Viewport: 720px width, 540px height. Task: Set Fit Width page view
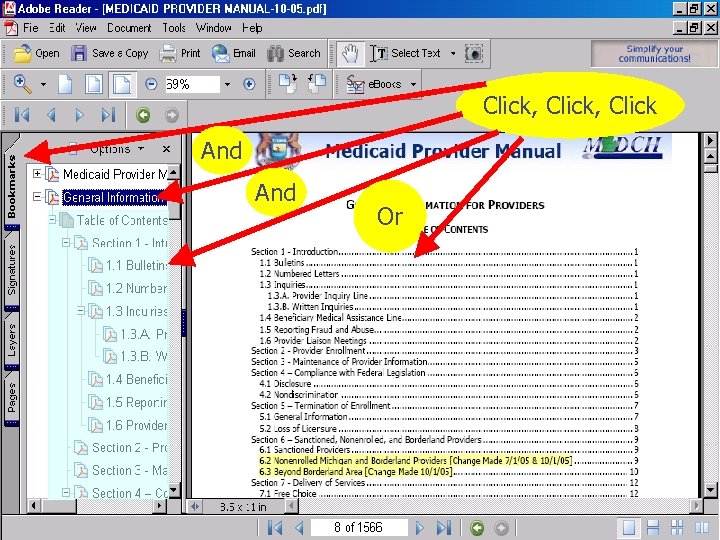point(122,84)
